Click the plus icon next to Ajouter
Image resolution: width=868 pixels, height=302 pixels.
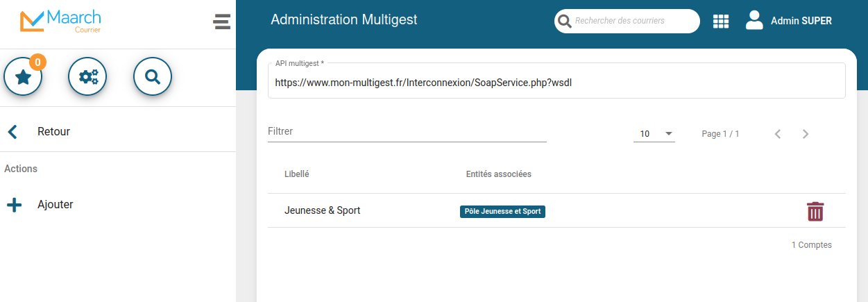click(14, 205)
